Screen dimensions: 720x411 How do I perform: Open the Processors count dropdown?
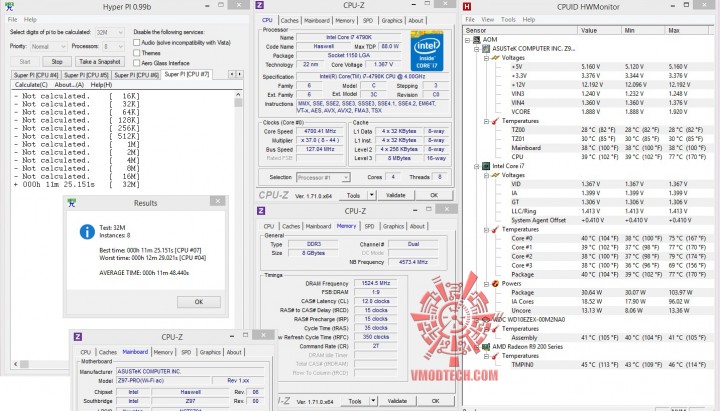[113, 46]
